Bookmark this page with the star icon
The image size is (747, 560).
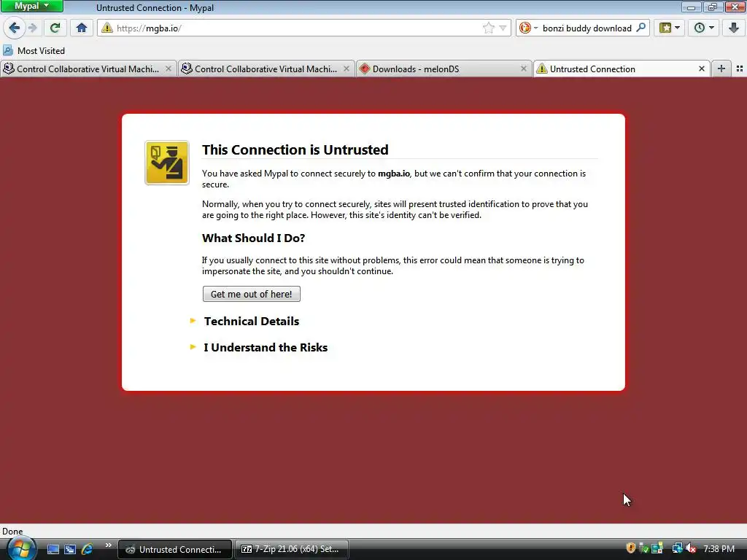pos(488,28)
